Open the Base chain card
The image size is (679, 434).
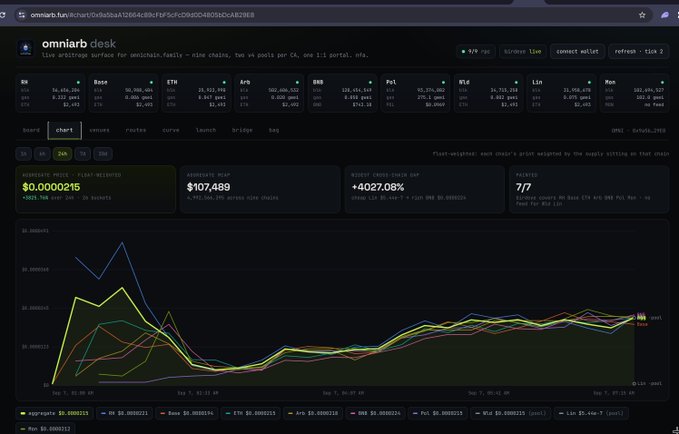(123, 93)
